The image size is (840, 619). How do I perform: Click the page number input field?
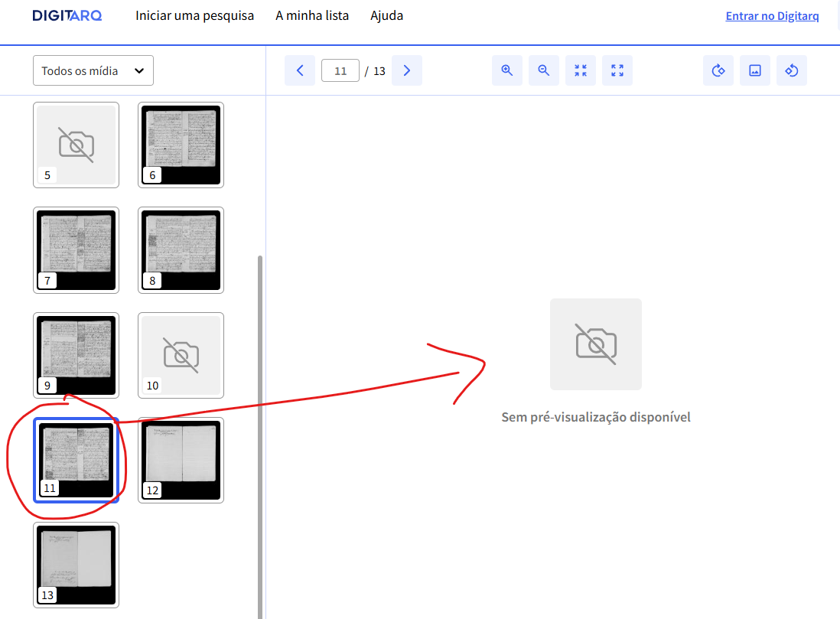pos(340,70)
